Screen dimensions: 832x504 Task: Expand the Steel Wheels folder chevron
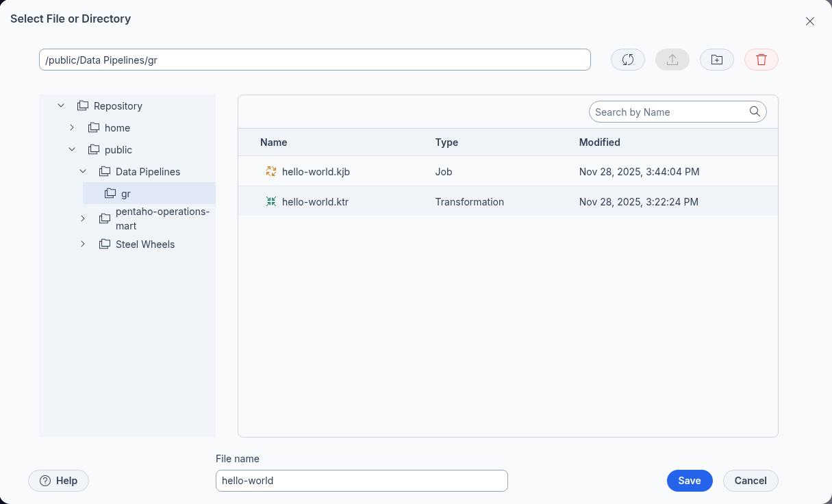click(x=83, y=244)
